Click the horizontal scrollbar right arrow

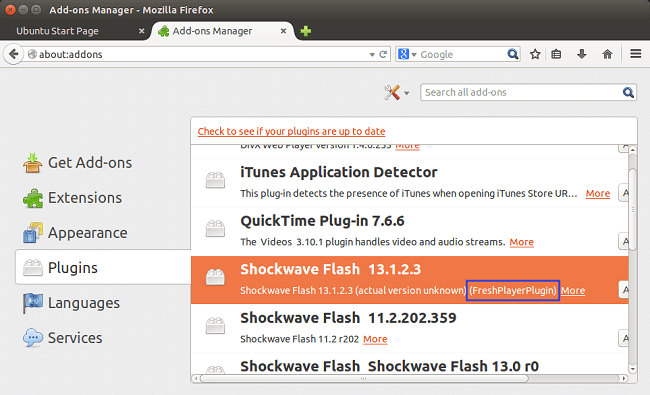(x=623, y=378)
